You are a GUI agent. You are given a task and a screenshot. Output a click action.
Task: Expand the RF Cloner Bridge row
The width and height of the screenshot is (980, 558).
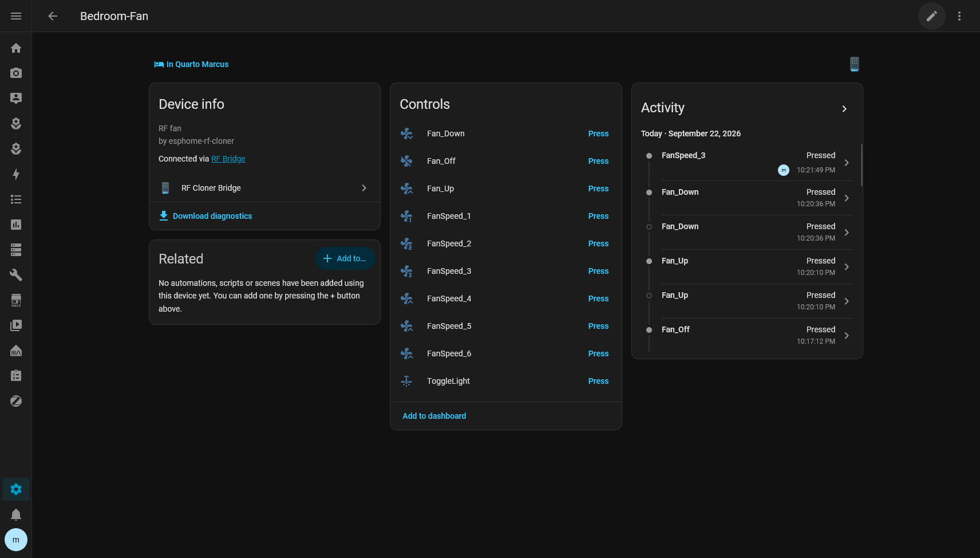(264, 188)
